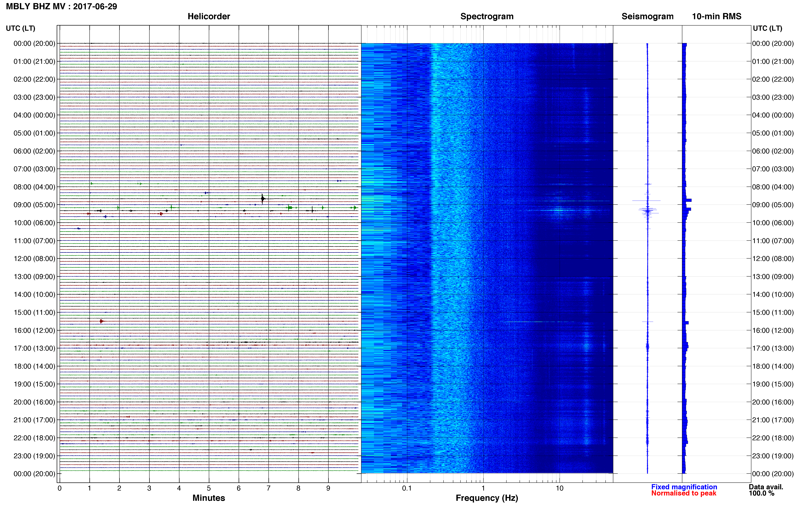Click the 5 tick on Minutes axis
The width and height of the screenshot is (812, 508).
(x=209, y=488)
